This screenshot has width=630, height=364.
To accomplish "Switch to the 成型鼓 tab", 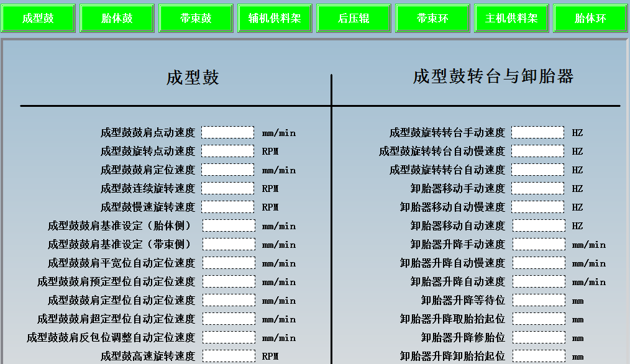I will [x=39, y=19].
